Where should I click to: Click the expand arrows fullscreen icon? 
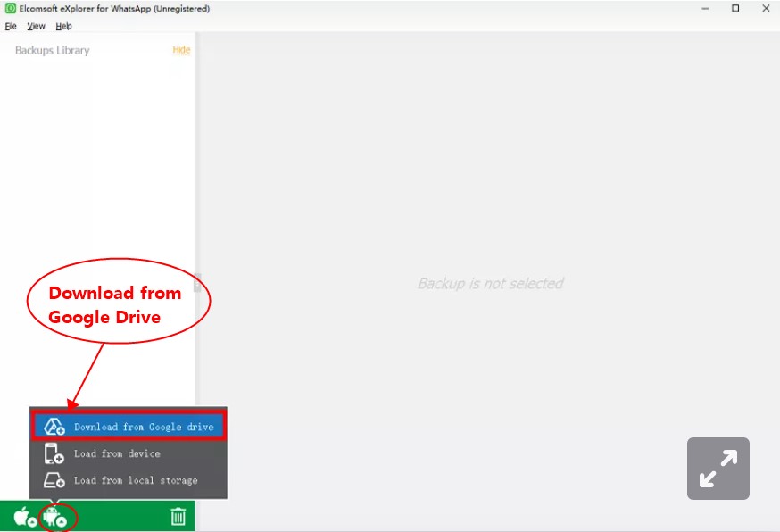pyautogui.click(x=718, y=468)
